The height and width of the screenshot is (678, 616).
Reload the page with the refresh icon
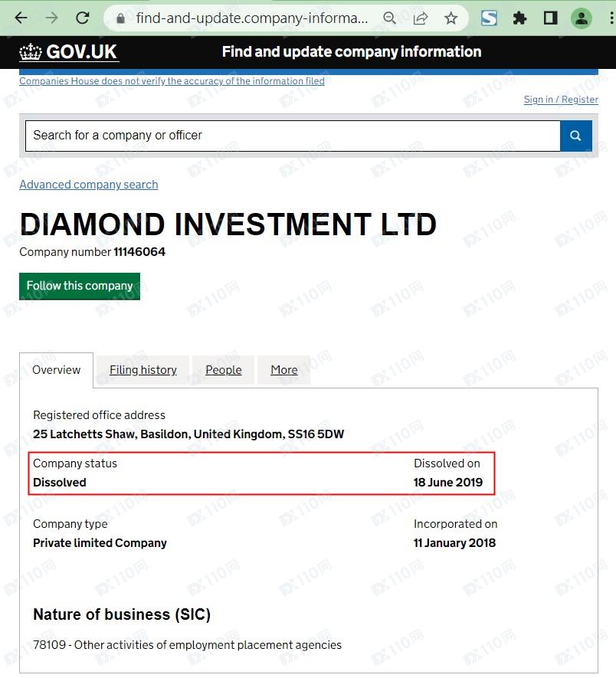click(x=82, y=18)
